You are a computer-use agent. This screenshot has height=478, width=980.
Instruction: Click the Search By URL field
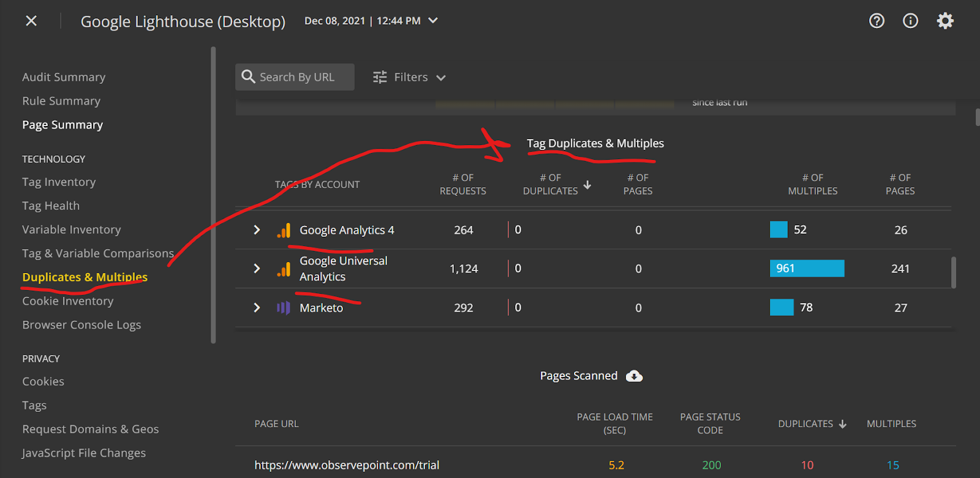[295, 77]
